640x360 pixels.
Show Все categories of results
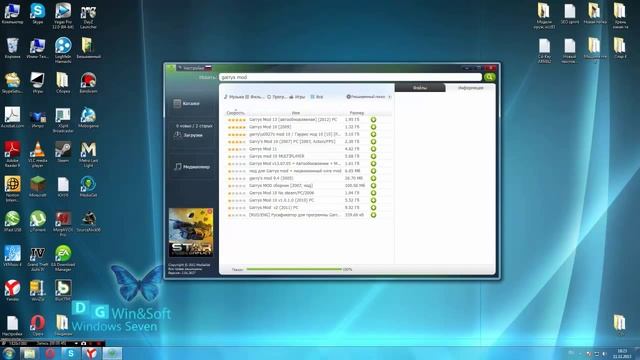tap(317, 97)
